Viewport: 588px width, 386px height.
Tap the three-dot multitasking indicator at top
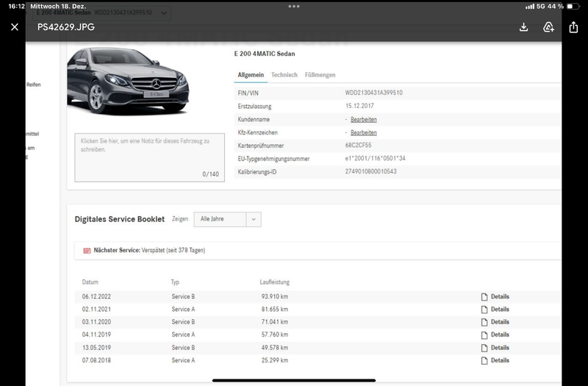(x=294, y=7)
